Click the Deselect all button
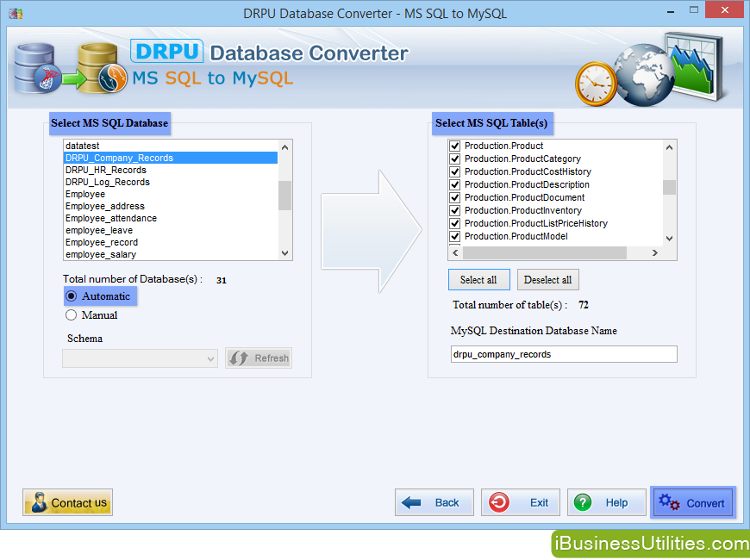 pos(547,280)
